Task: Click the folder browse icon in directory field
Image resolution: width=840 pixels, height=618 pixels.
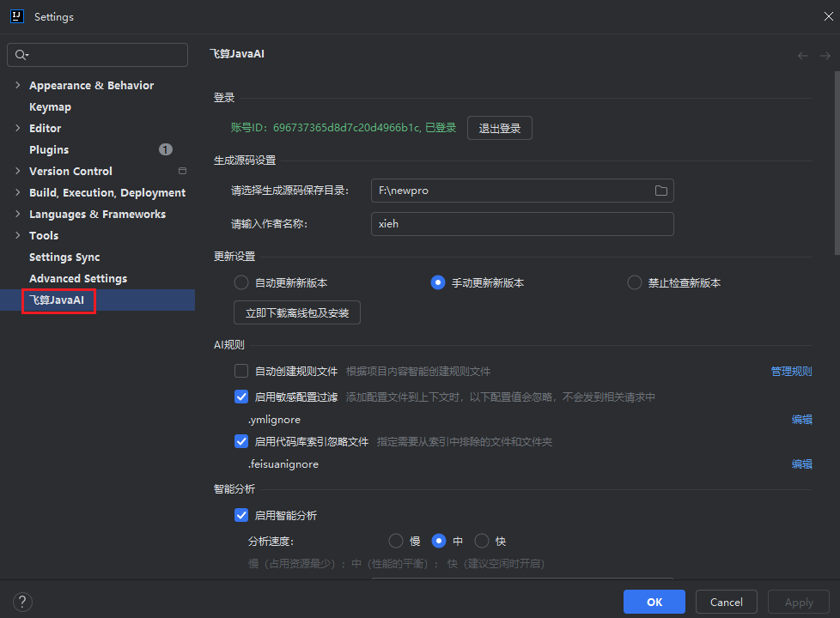Action: pyautogui.click(x=660, y=191)
